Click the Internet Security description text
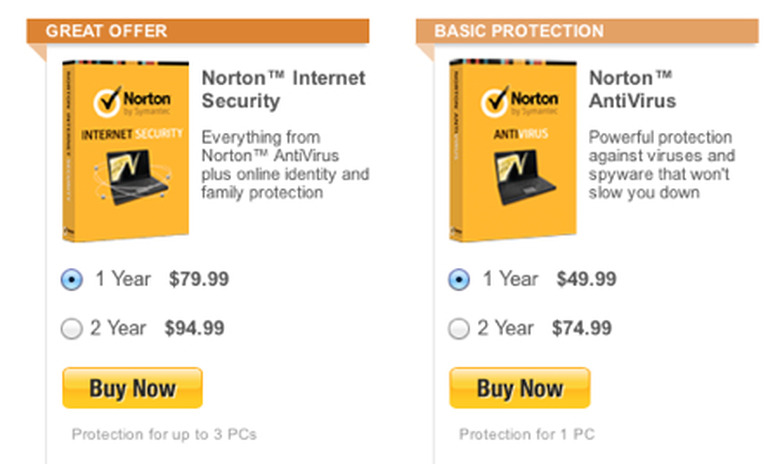780x464 pixels. click(x=285, y=164)
